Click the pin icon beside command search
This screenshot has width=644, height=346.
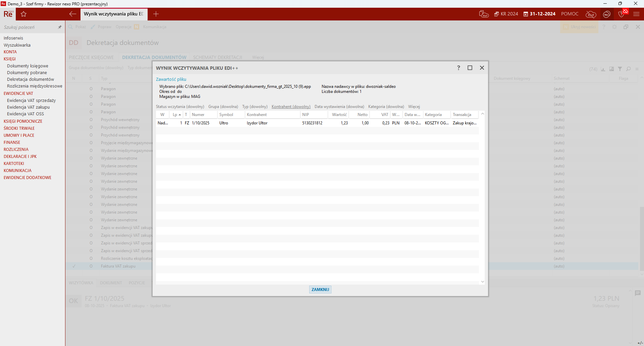(60, 27)
